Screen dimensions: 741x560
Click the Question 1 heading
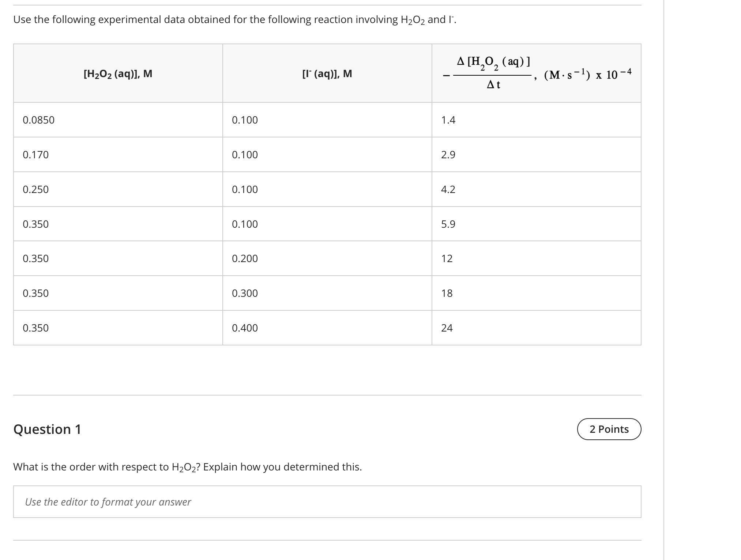click(47, 430)
